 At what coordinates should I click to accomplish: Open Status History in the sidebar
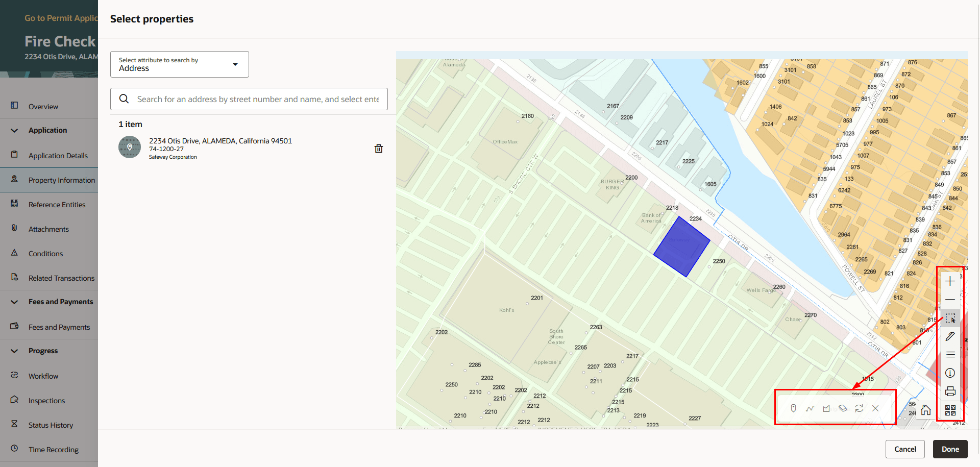pos(51,425)
